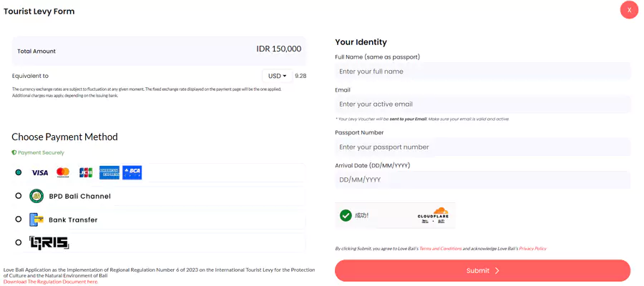
Task: Focus the Full Name input field
Action: [482, 71]
